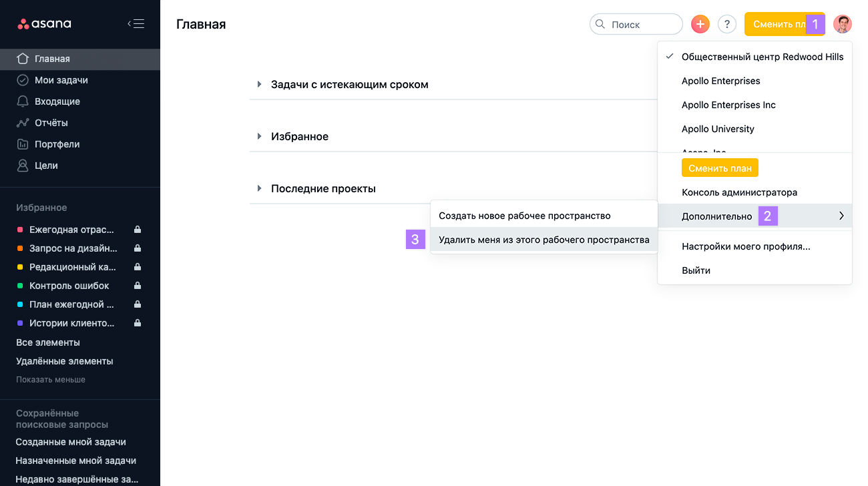Open the План ежегодной... project
This screenshot has width=868, height=486.
(71, 304)
